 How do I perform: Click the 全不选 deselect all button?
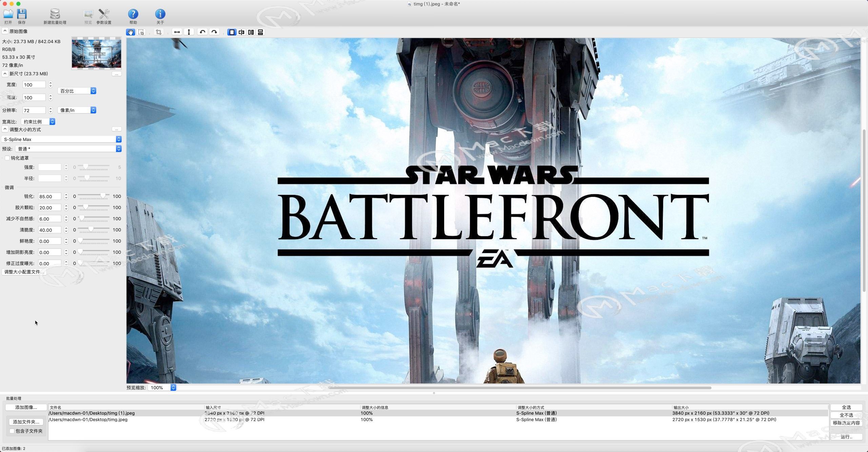click(846, 415)
